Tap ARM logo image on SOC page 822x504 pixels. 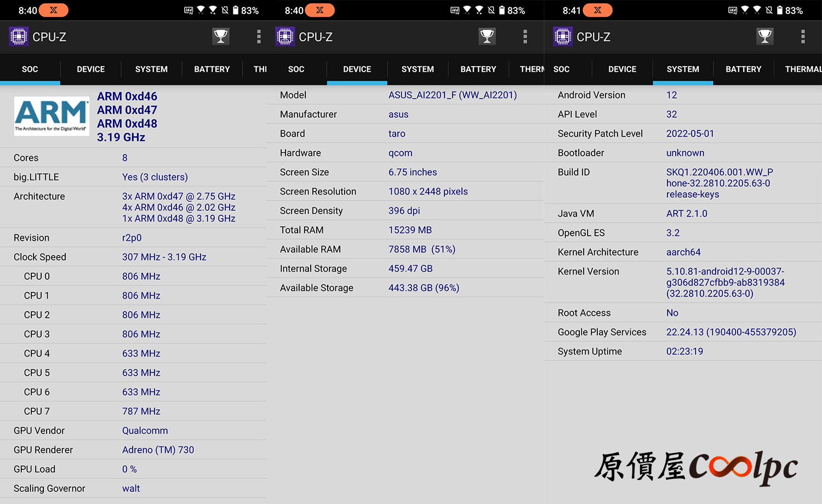click(52, 116)
